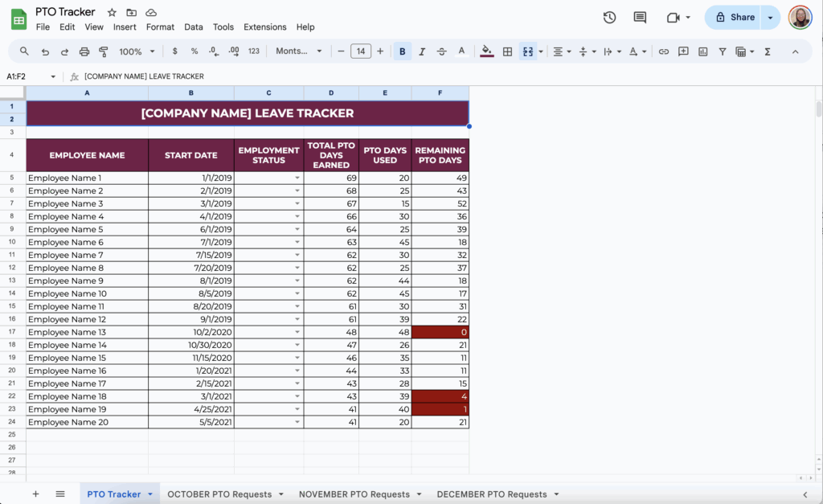Open the Borders tool
Screen dimensions: 823x504
pos(507,50)
